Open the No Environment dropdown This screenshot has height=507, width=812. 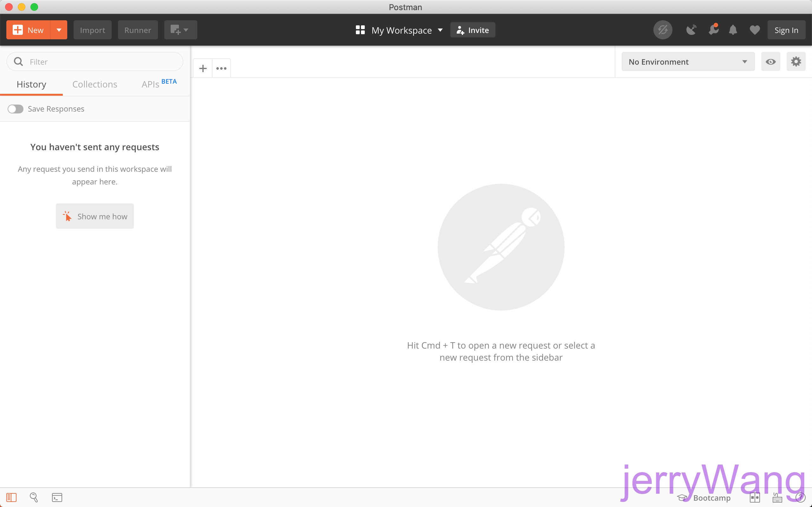[688, 62]
